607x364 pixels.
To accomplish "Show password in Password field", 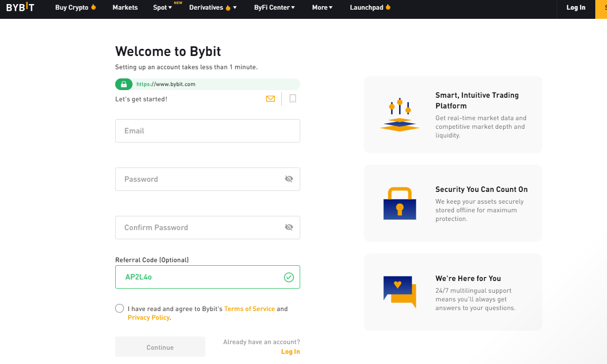I will coord(289,179).
